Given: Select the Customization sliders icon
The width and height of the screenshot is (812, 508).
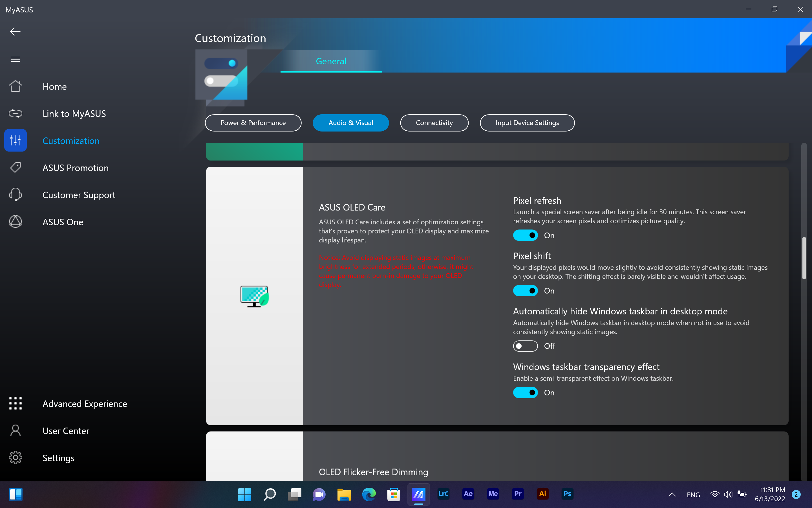Looking at the screenshot, I should click(x=16, y=141).
